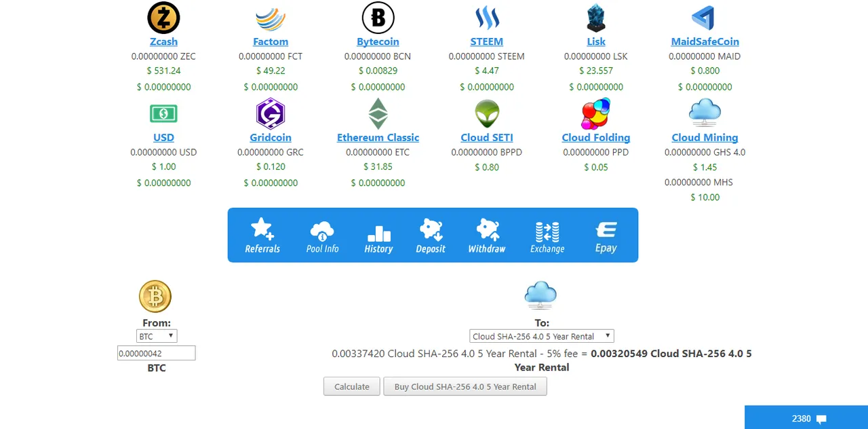The image size is (868, 429).
Task: Click the Factom price $ 49.22
Action: click(x=271, y=71)
